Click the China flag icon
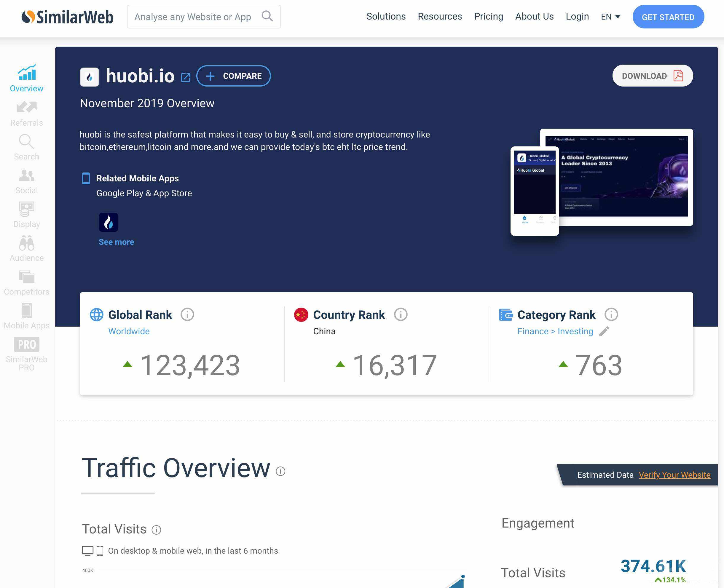 [301, 315]
